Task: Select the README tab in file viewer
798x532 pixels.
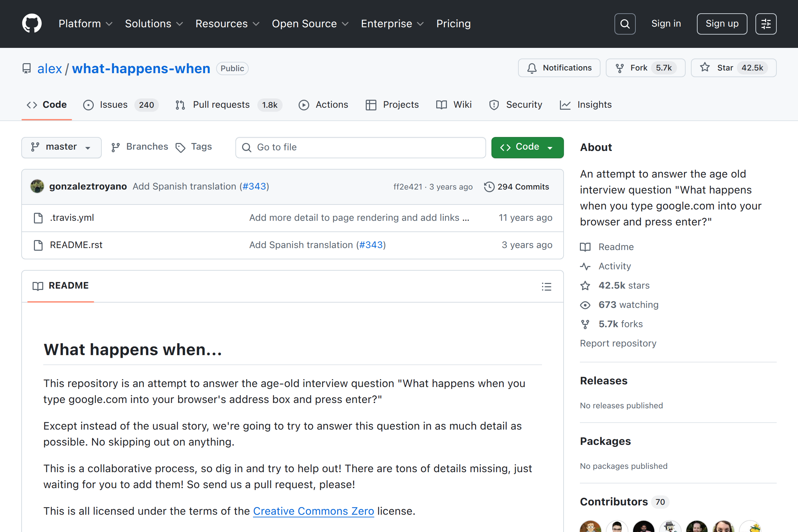Action: 61,286
